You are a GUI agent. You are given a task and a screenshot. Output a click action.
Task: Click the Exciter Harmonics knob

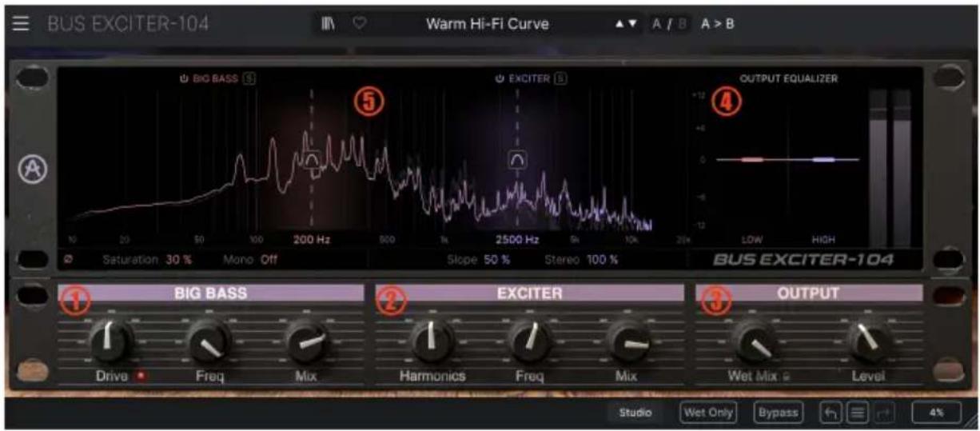[432, 341]
